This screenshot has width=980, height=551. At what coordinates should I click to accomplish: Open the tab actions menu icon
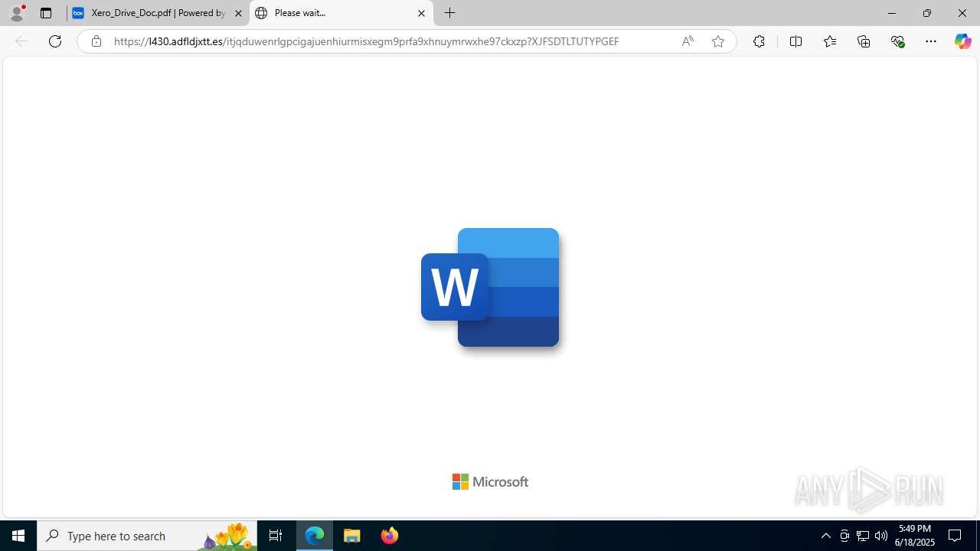click(x=46, y=13)
